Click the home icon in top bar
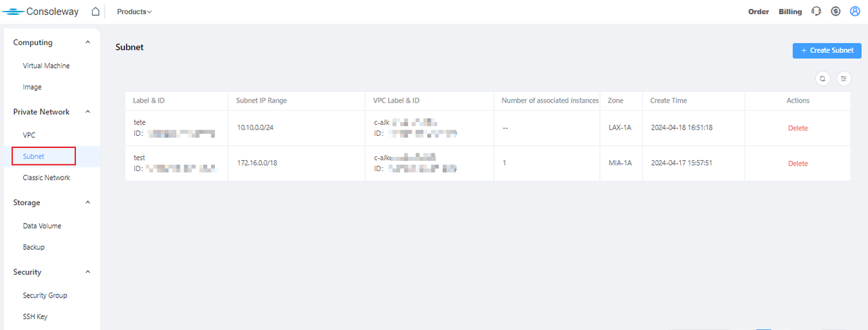Screen dimensions: 868x330 click(x=96, y=12)
